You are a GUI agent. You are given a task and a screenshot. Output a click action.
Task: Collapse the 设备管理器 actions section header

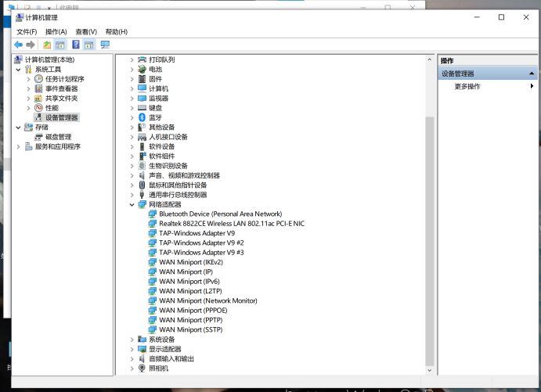point(532,74)
